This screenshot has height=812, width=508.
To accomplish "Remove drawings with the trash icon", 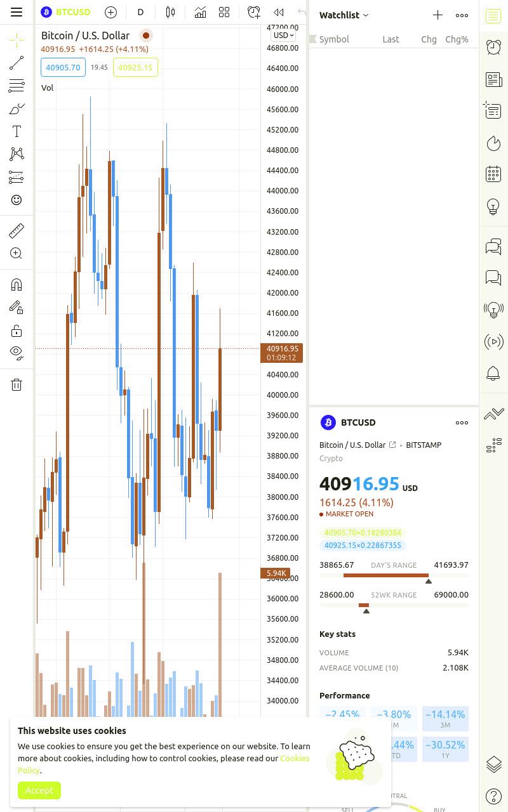I will 17,384.
